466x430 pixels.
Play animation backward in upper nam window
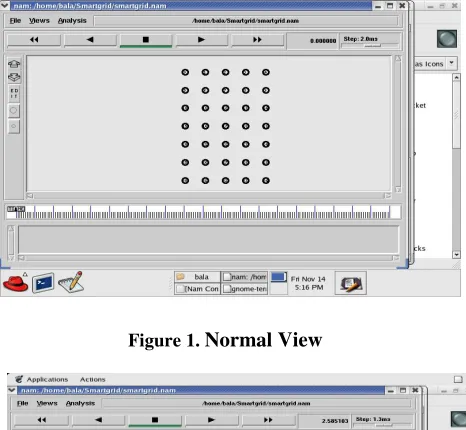tap(90, 40)
